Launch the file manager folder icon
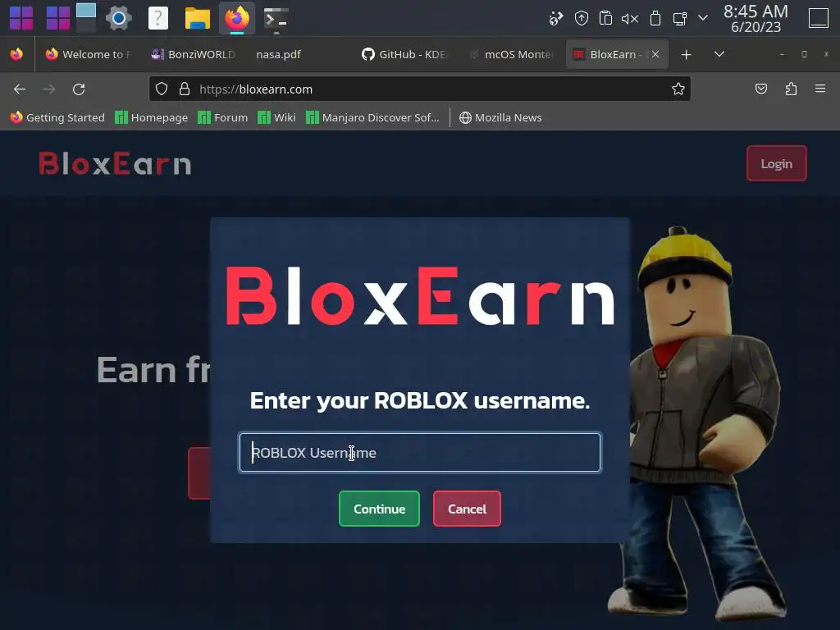 [198, 18]
